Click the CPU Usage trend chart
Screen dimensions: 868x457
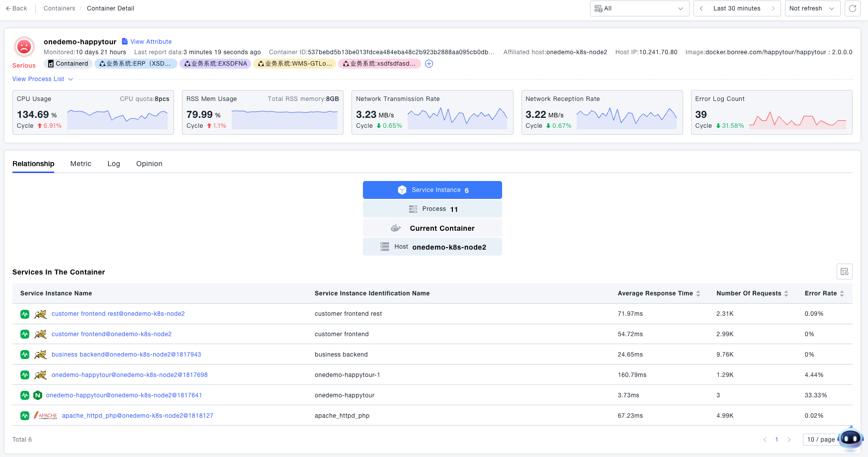(117, 118)
